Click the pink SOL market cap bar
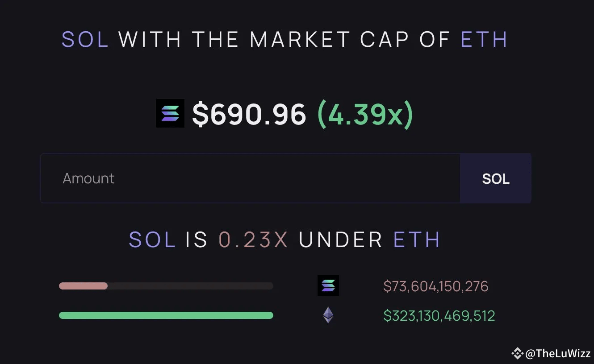Viewport: 594px width, 364px height. tap(84, 286)
